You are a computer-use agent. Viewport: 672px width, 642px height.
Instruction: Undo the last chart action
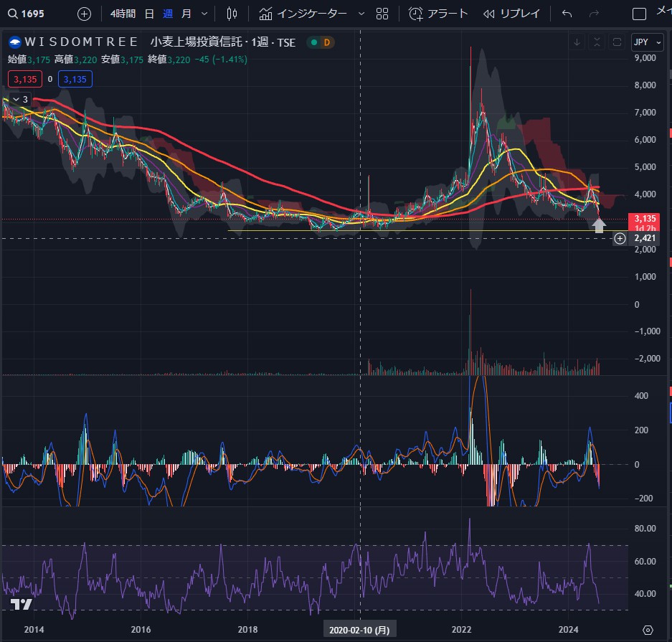point(567,14)
